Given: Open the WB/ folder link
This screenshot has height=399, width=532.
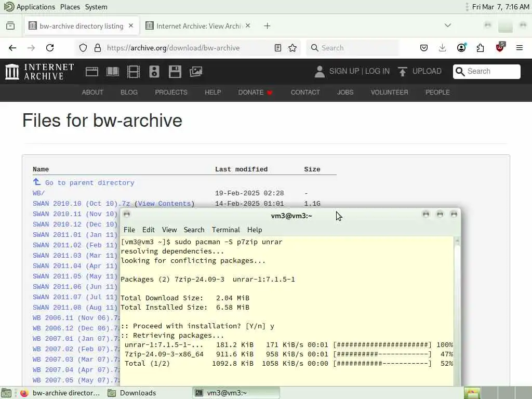Looking at the screenshot, I should tap(38, 193).
